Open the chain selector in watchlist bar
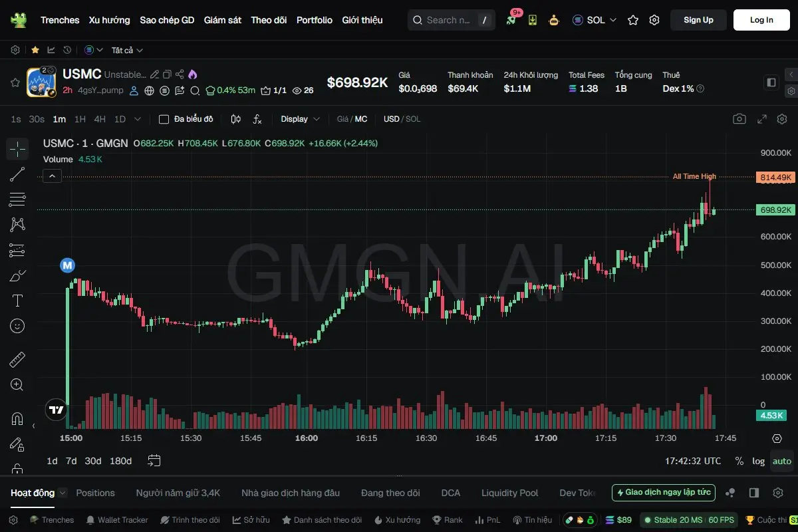This screenshot has width=798, height=532. [x=94, y=50]
